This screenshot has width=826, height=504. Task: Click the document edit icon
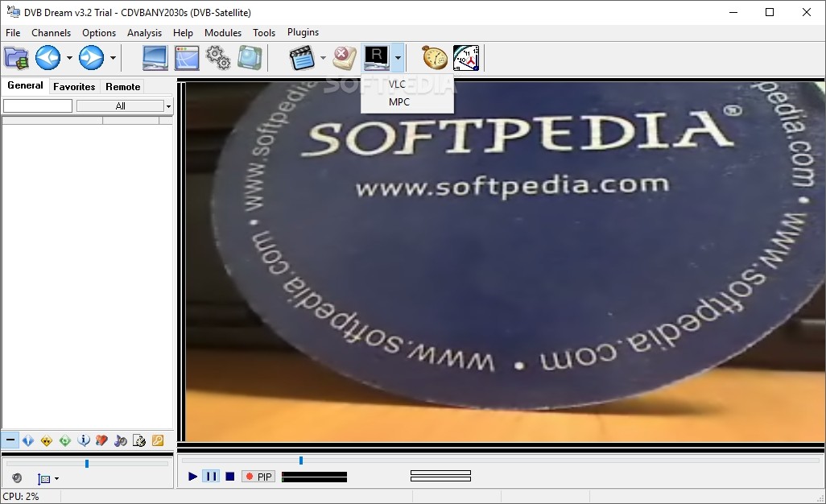pyautogui.click(x=139, y=440)
